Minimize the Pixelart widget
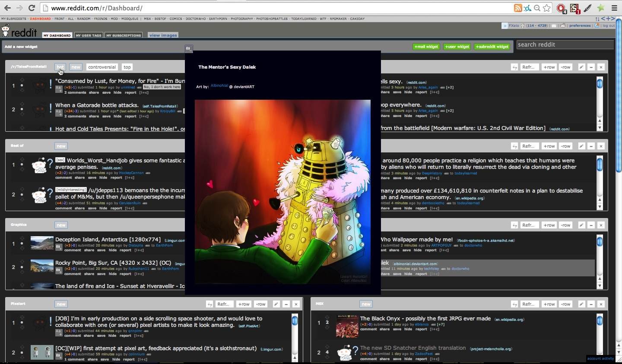The width and height of the screenshot is (622, 364). click(x=286, y=304)
